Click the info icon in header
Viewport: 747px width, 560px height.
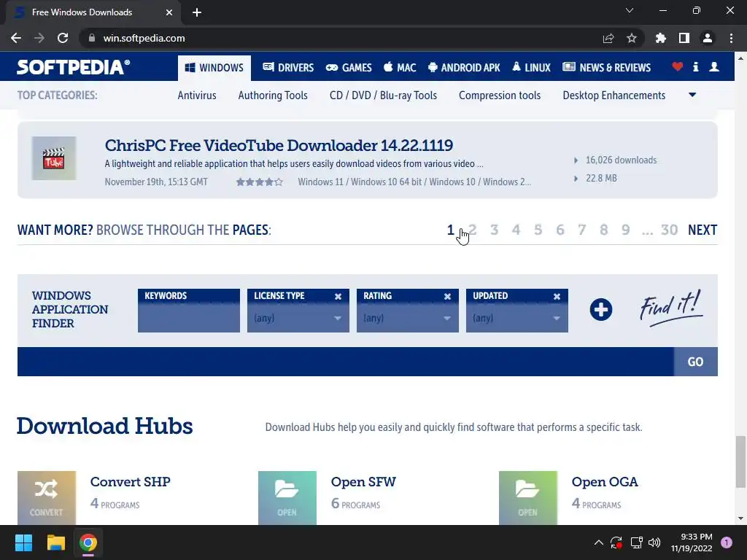695,66
